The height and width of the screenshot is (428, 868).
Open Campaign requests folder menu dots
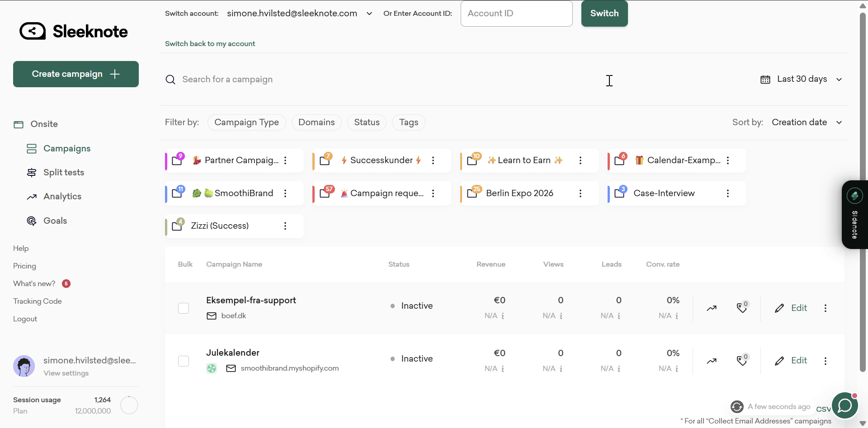[x=433, y=193]
